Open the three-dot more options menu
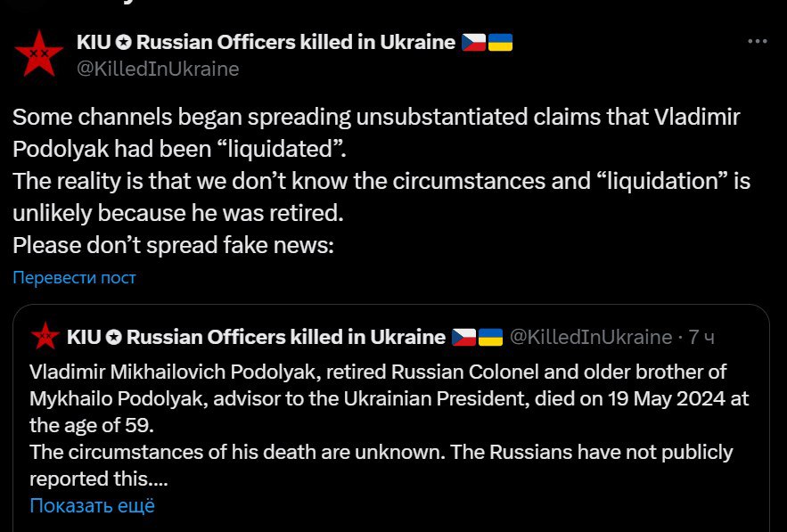The image size is (787, 532). point(757,42)
